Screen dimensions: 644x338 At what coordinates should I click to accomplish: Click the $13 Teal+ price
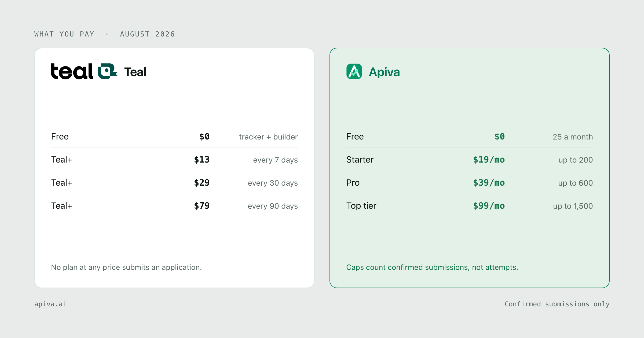tap(202, 160)
